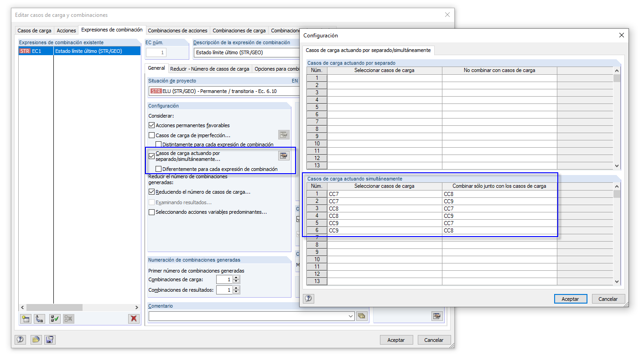The image size is (644, 361).
Task: Decrease the Combinaciones de resultados starting number
Action: (x=236, y=292)
